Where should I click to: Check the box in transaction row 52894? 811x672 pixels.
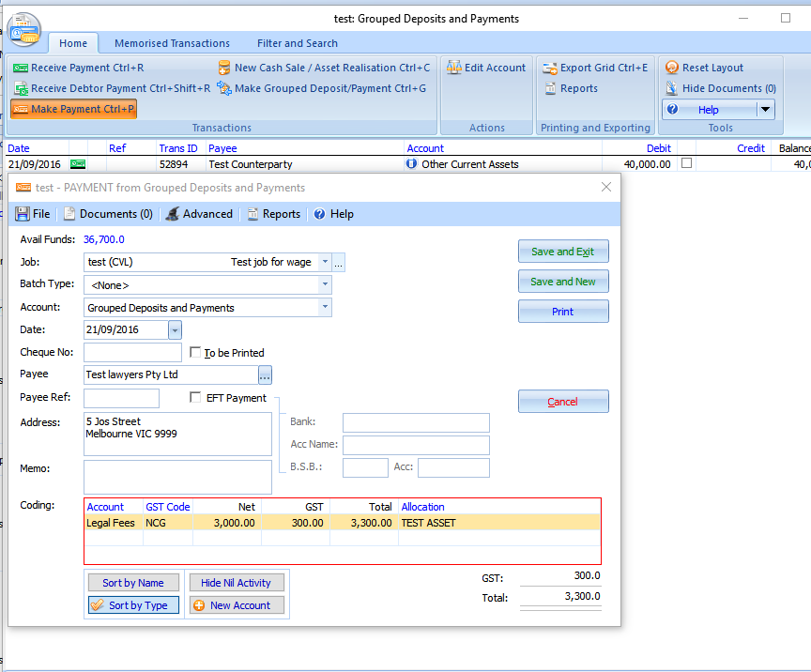pos(686,163)
